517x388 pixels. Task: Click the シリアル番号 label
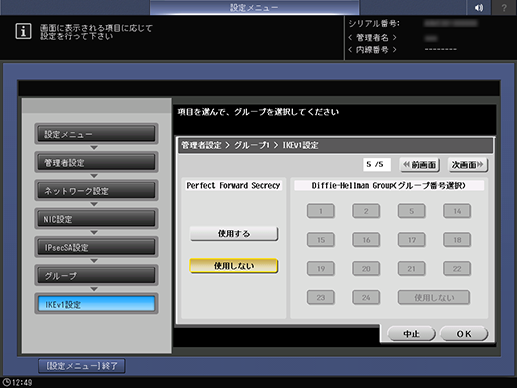(374, 24)
